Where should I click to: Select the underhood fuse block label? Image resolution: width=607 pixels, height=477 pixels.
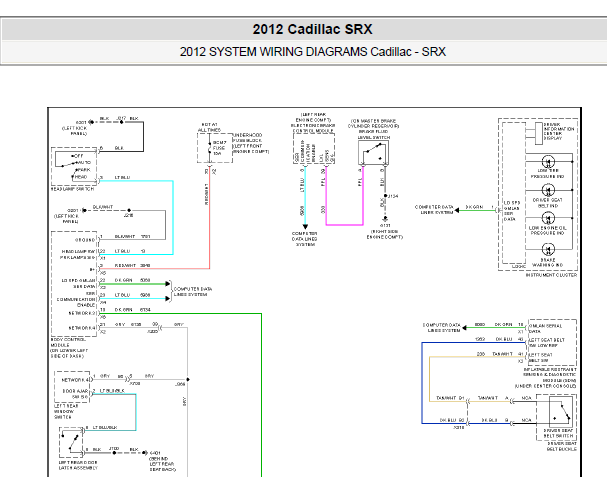(247, 140)
